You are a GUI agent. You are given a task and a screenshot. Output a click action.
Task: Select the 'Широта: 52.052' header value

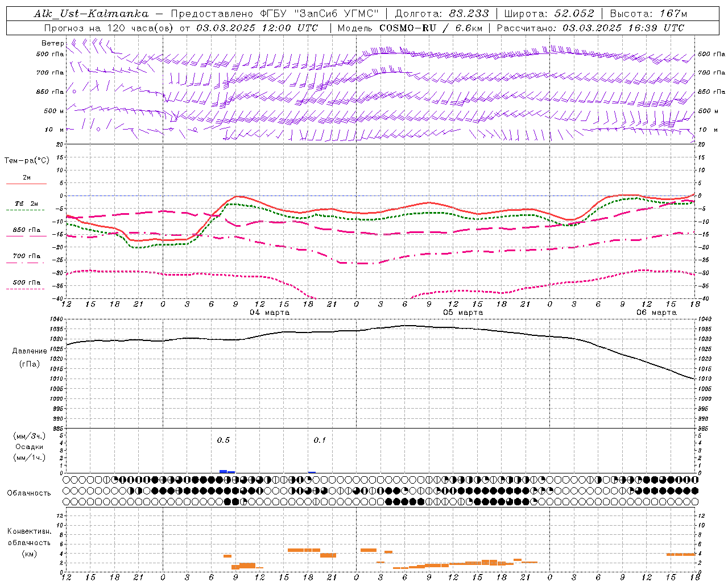(549, 14)
